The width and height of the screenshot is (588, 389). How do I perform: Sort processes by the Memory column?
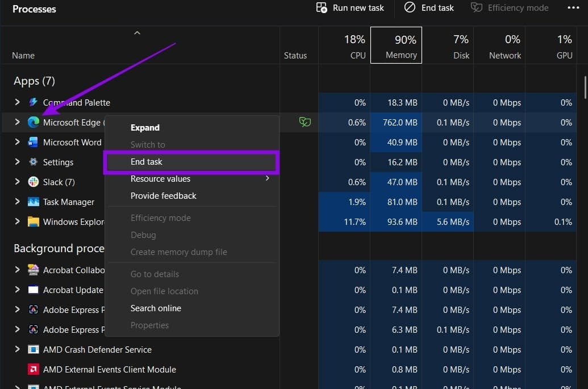[x=396, y=45]
